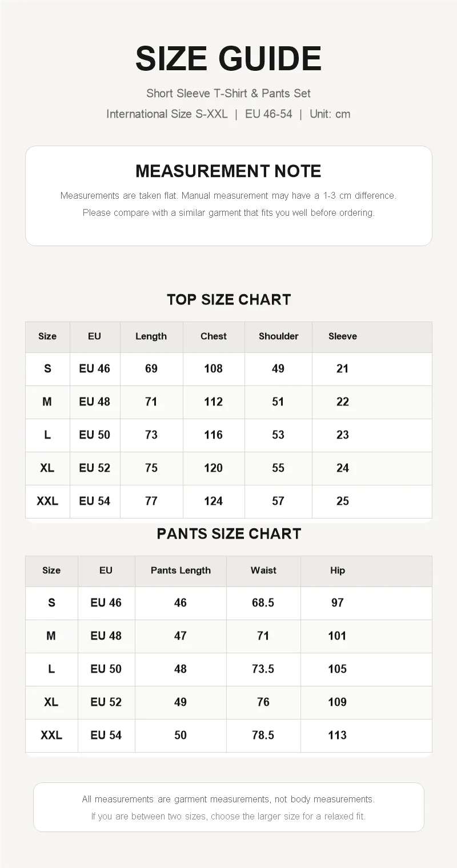Click the Pants Length column header
The image size is (457, 868).
(x=181, y=570)
